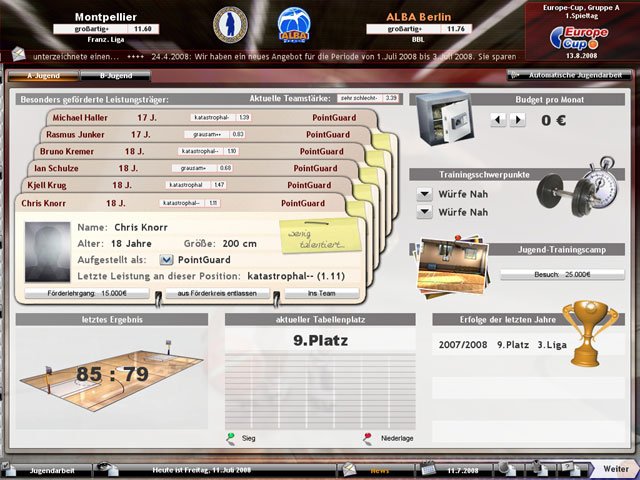Toggle Automatische Jugendarbeit
640x480 pixels.
click(570, 75)
